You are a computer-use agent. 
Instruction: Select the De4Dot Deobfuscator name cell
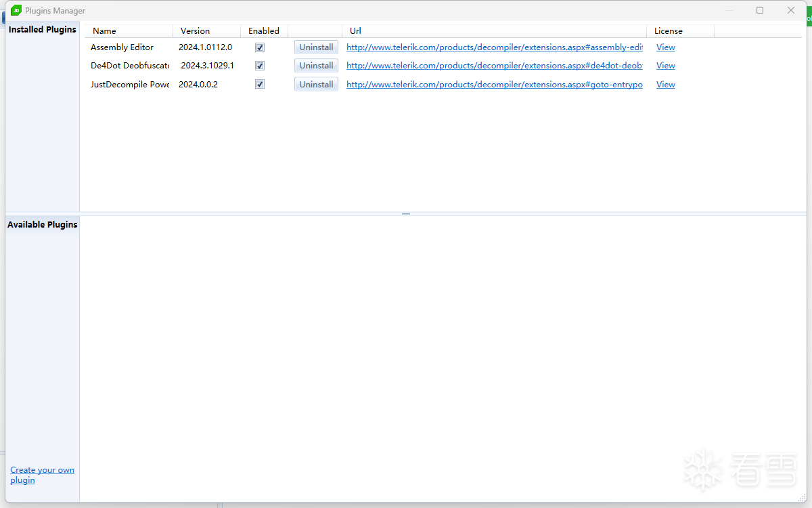pyautogui.click(x=130, y=66)
